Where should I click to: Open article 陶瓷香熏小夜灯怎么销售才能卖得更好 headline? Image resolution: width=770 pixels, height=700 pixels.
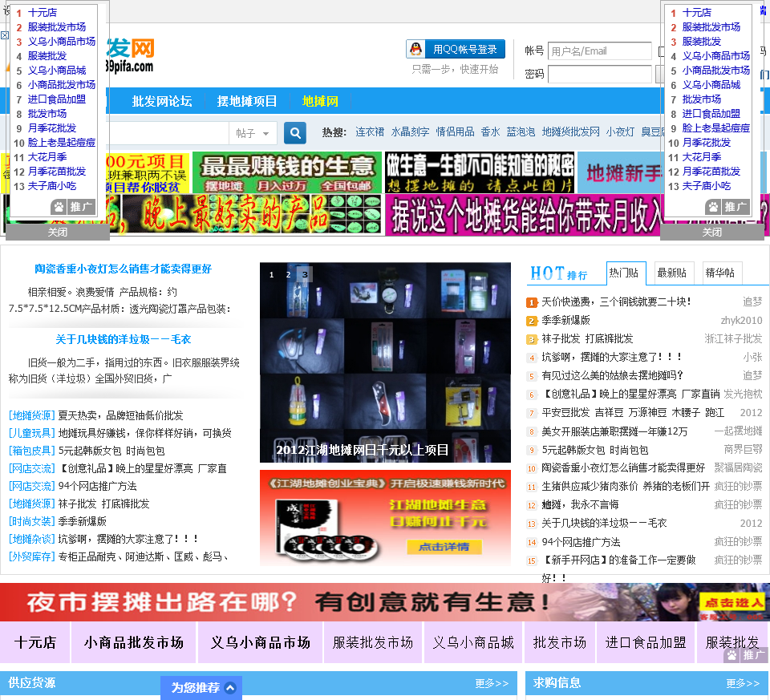pos(123,269)
